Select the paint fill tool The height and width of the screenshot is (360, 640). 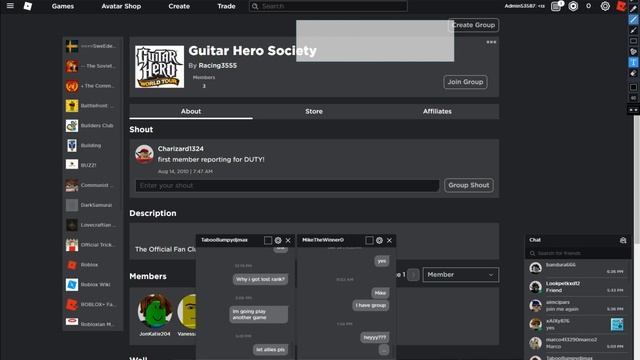633,51
